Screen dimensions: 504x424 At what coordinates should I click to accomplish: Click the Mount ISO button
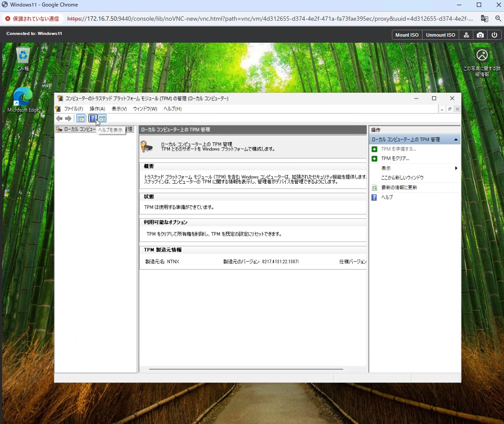tap(407, 35)
